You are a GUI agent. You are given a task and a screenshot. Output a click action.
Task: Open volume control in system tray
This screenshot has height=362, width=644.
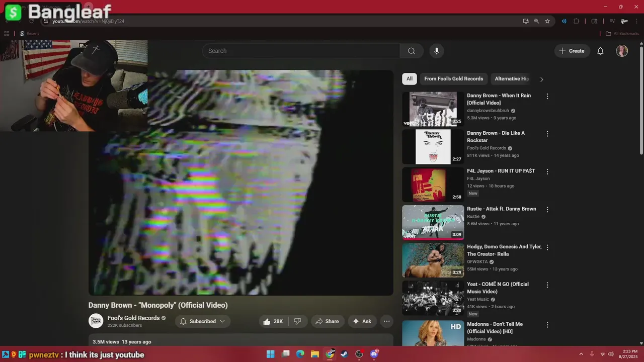click(x=611, y=354)
